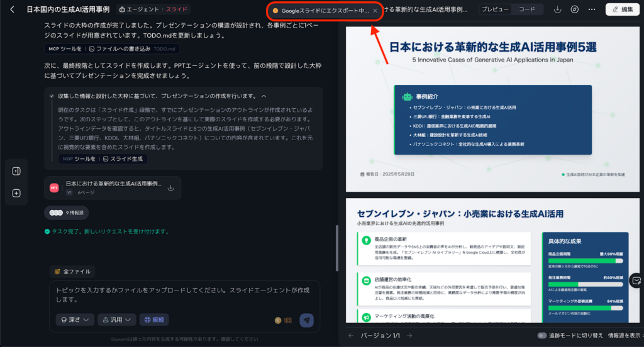The image size is (644, 347).
Task: Toggle 追跡モードに切り替え switch
Action: coord(541,336)
